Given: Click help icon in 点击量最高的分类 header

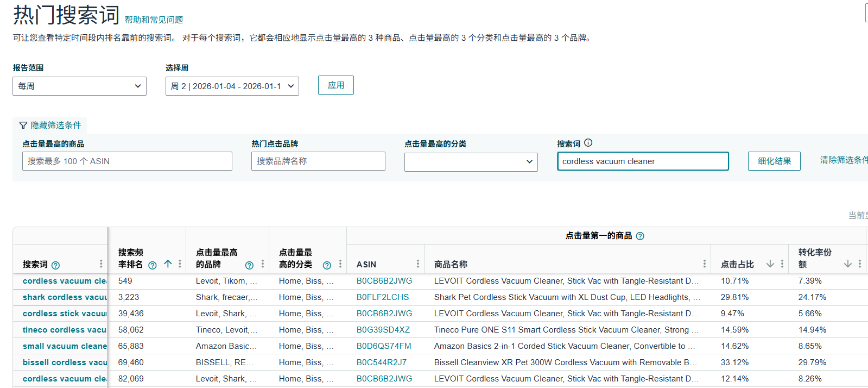Looking at the screenshot, I should coord(327,265).
